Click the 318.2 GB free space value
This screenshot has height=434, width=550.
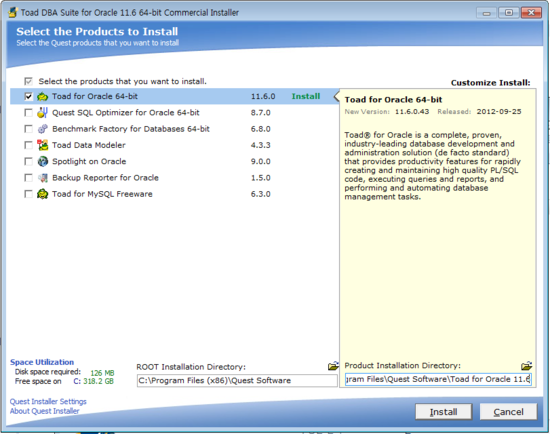point(98,381)
